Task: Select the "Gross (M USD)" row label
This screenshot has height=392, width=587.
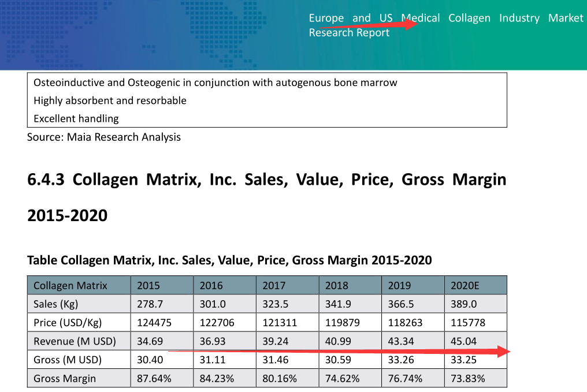Action: pyautogui.click(x=68, y=360)
